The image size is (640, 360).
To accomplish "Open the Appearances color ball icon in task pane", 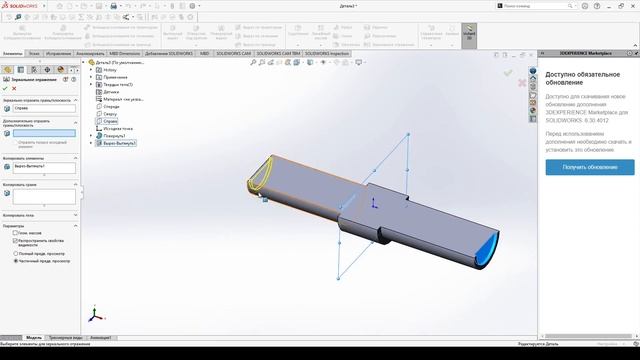I will pos(533,111).
